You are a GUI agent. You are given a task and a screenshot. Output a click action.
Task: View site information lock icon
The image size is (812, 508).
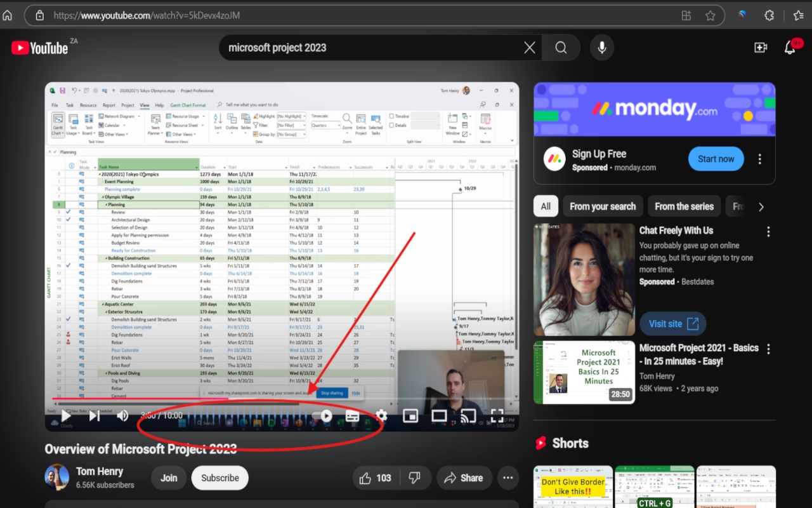(39, 15)
